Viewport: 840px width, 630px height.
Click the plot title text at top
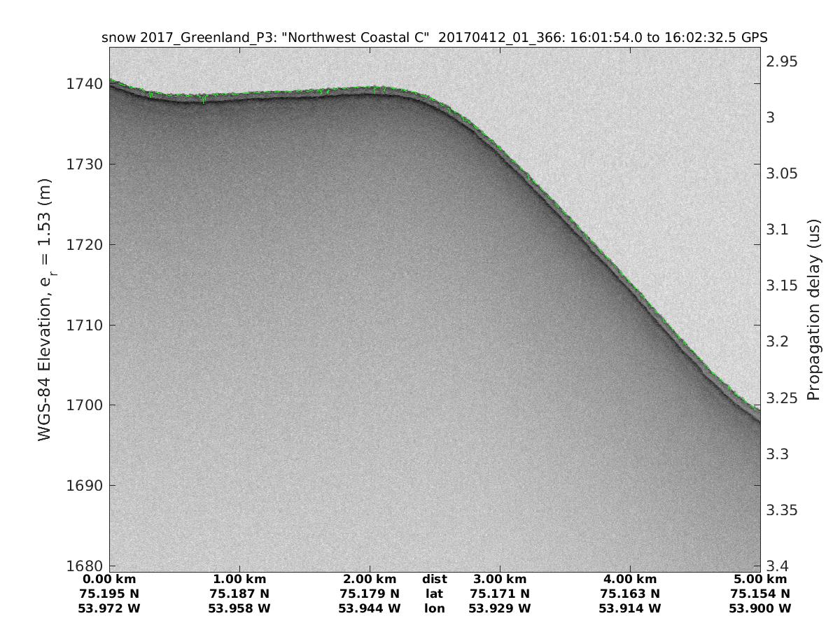click(434, 38)
